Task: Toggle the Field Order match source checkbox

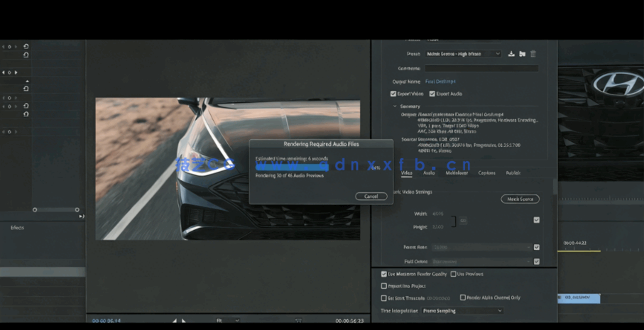Action: (x=536, y=261)
